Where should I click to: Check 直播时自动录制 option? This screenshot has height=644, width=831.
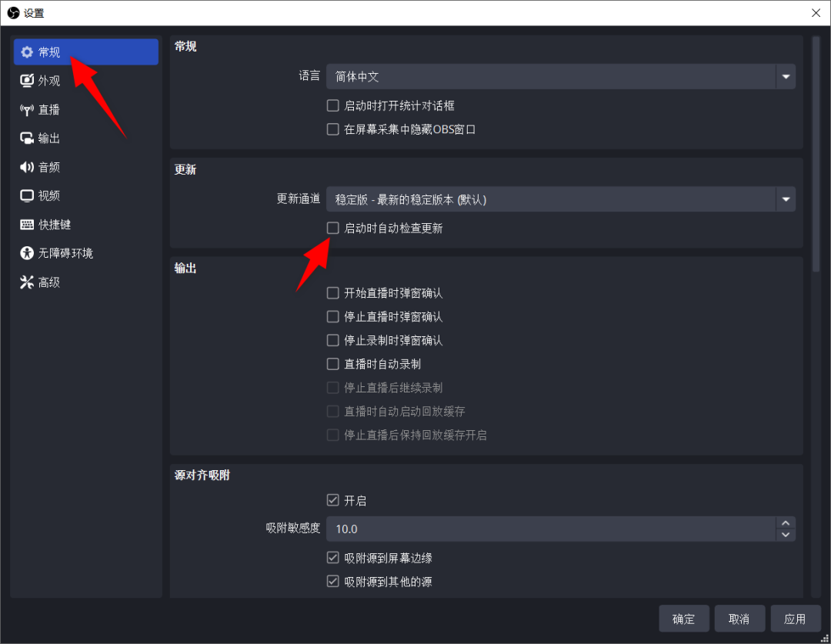click(333, 364)
